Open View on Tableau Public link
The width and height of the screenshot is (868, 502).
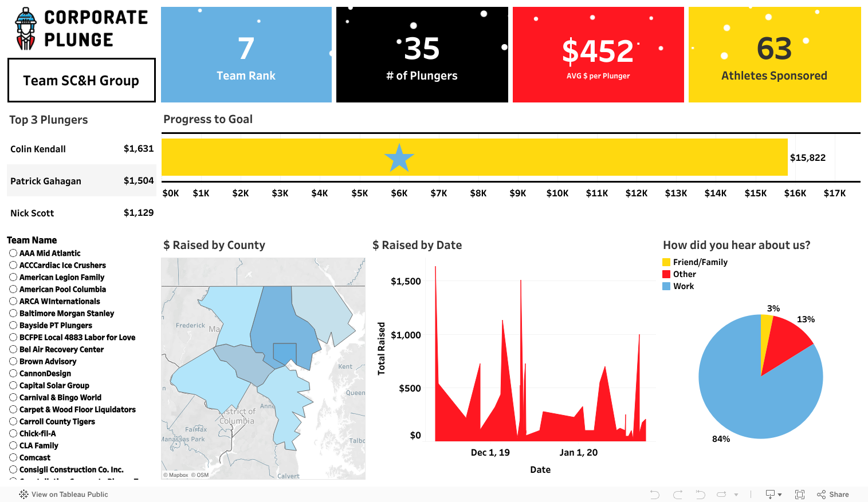[x=69, y=495]
